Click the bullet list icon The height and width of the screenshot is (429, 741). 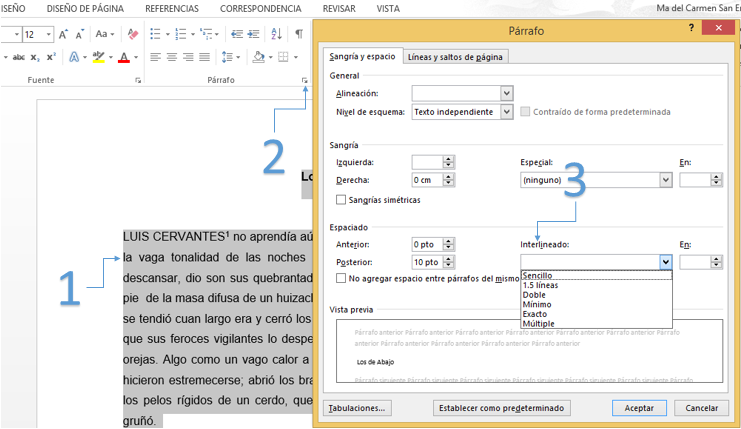coord(155,34)
